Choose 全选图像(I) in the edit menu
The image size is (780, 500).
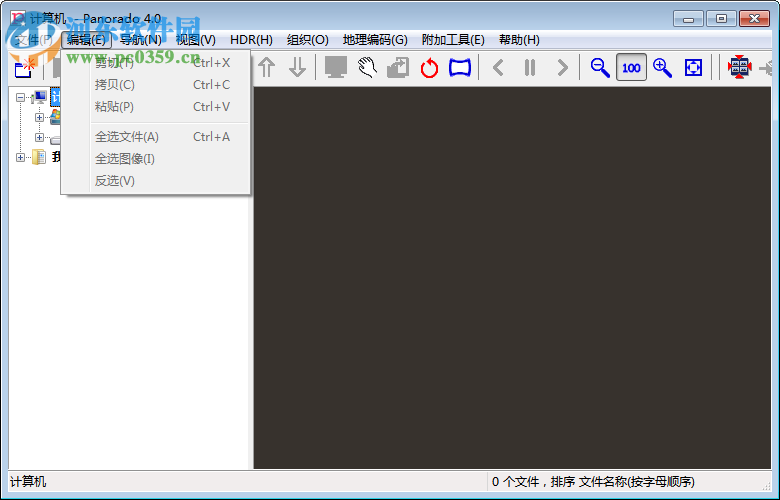click(156, 159)
